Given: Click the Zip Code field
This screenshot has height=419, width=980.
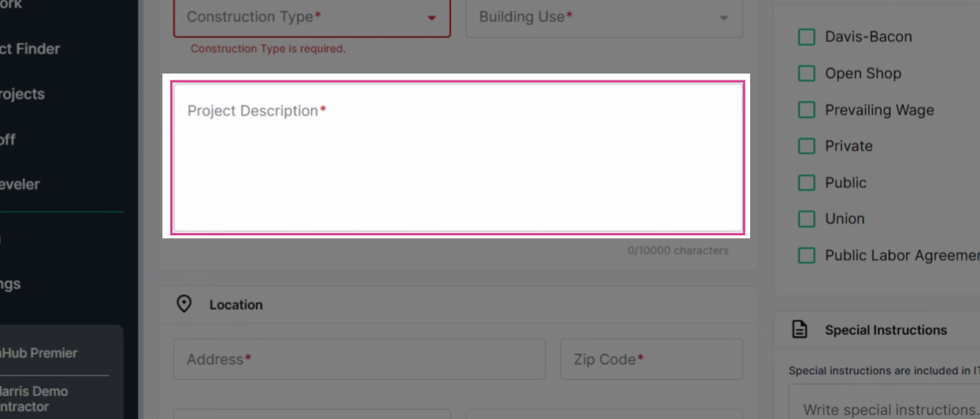Looking at the screenshot, I should tap(651, 359).
